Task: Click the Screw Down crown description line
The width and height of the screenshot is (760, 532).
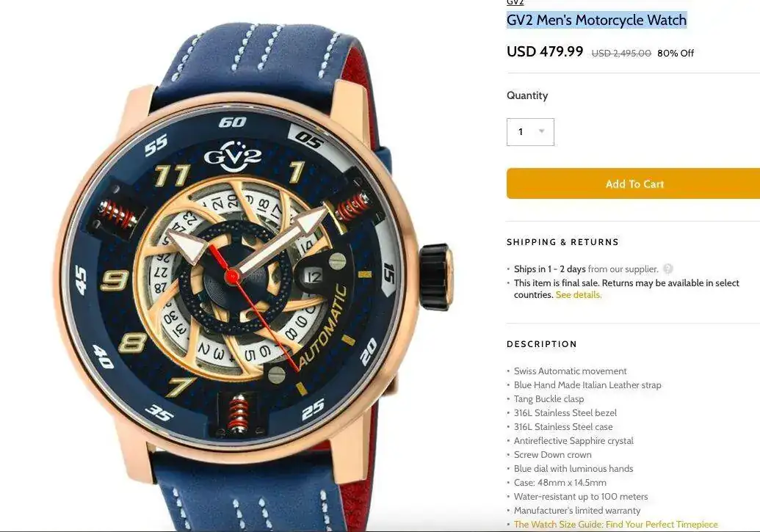Action: [x=552, y=455]
